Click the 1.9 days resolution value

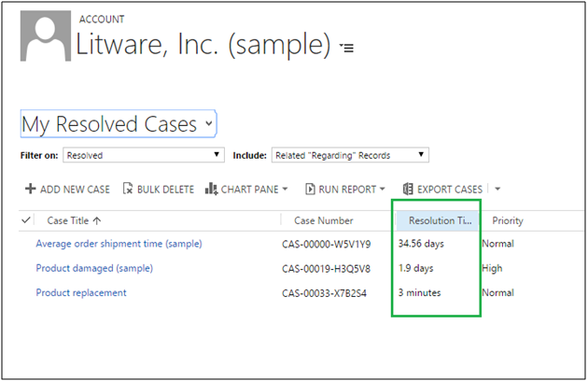[x=415, y=268]
